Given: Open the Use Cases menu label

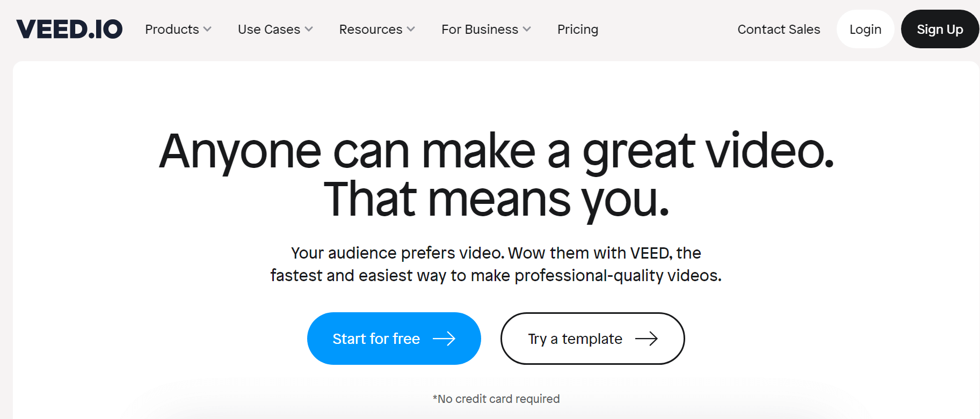Looking at the screenshot, I should pyautogui.click(x=269, y=30).
